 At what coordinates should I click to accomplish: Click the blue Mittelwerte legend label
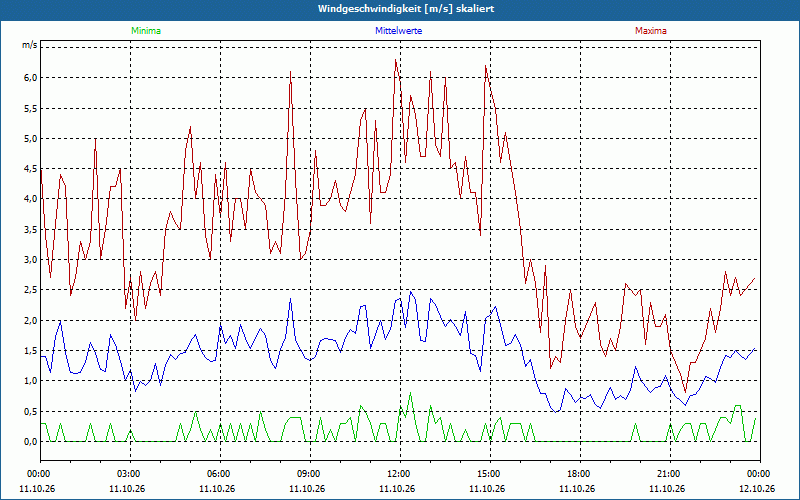click(x=398, y=31)
